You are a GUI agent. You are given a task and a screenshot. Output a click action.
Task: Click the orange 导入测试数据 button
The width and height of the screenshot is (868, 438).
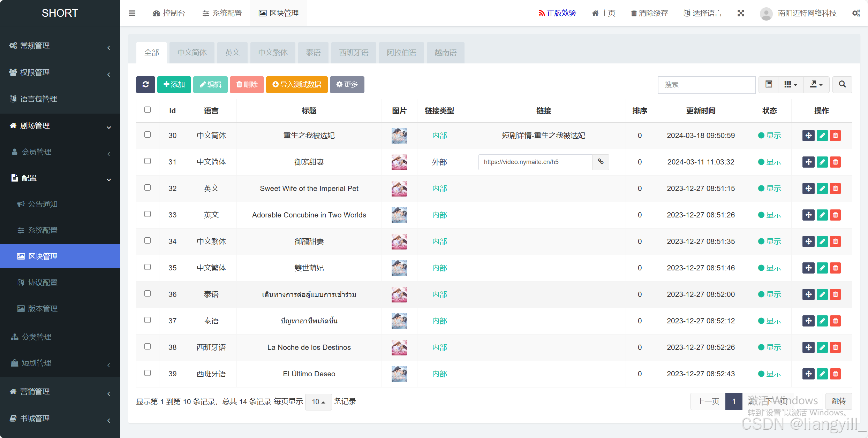297,84
